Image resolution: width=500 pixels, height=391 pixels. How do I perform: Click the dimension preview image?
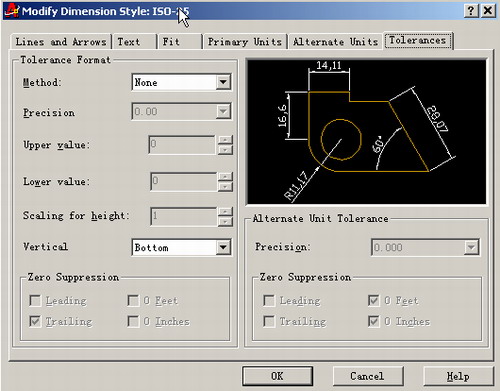tap(367, 132)
